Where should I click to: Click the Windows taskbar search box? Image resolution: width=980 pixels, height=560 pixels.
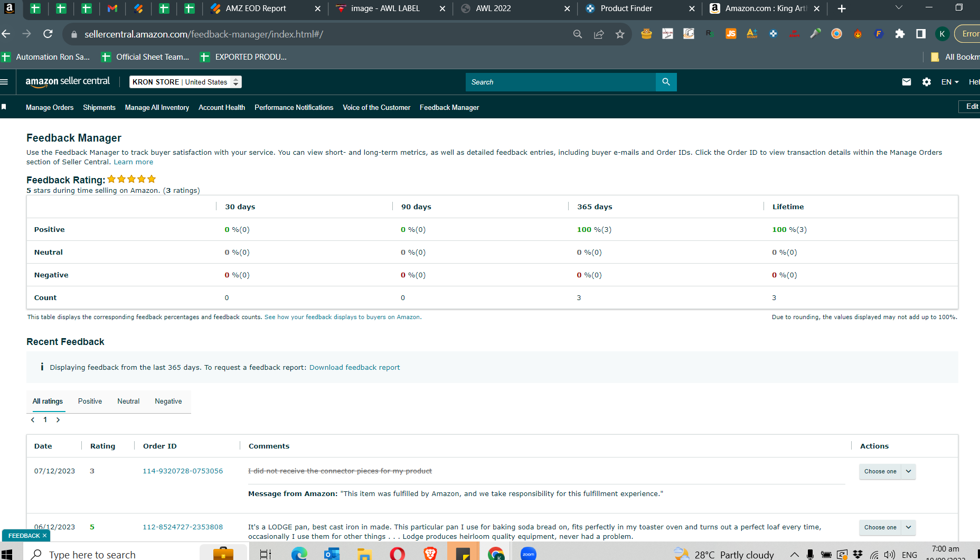[x=112, y=554]
